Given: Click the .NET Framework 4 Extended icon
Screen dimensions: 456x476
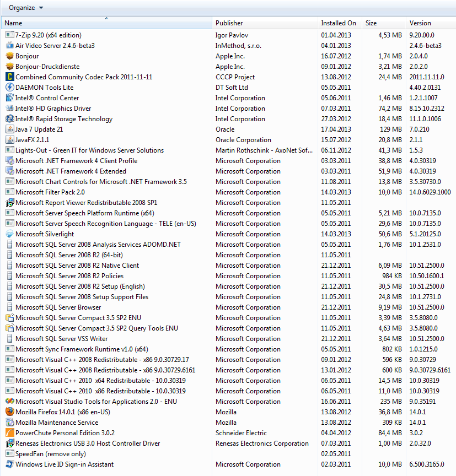Looking at the screenshot, I should coord(10,171).
